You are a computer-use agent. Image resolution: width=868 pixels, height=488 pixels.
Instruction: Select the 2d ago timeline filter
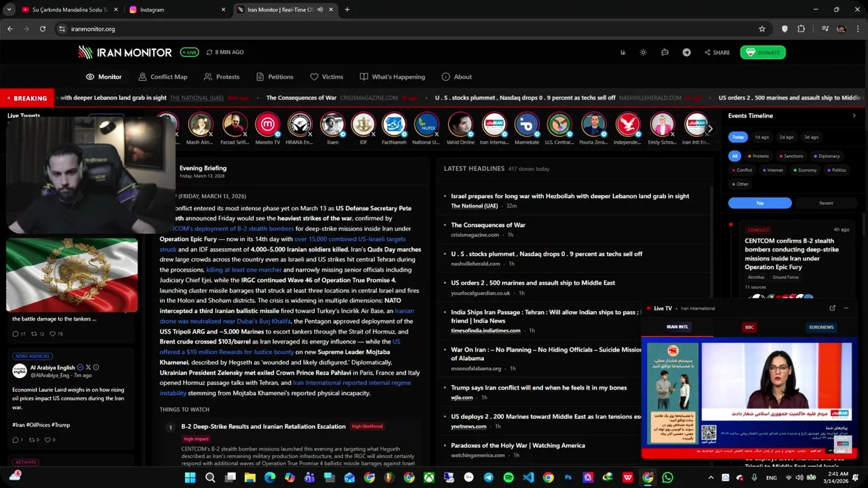(786, 137)
